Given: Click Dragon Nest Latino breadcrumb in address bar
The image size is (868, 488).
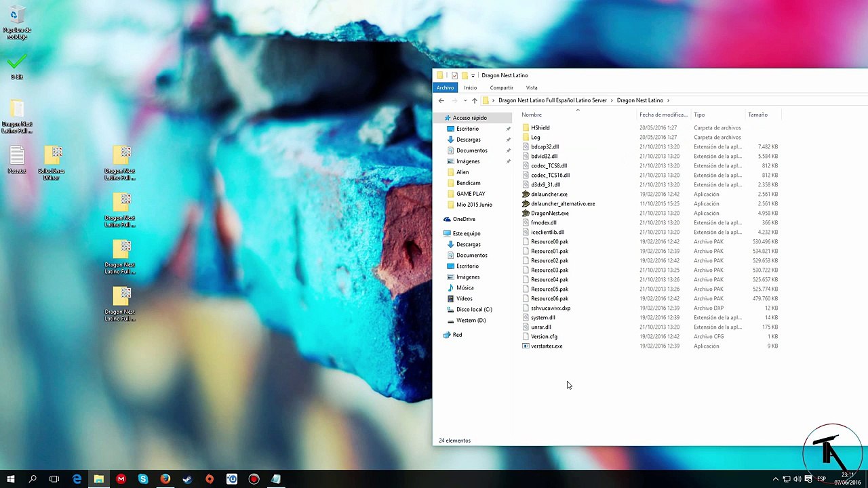Looking at the screenshot, I should tap(640, 100).
